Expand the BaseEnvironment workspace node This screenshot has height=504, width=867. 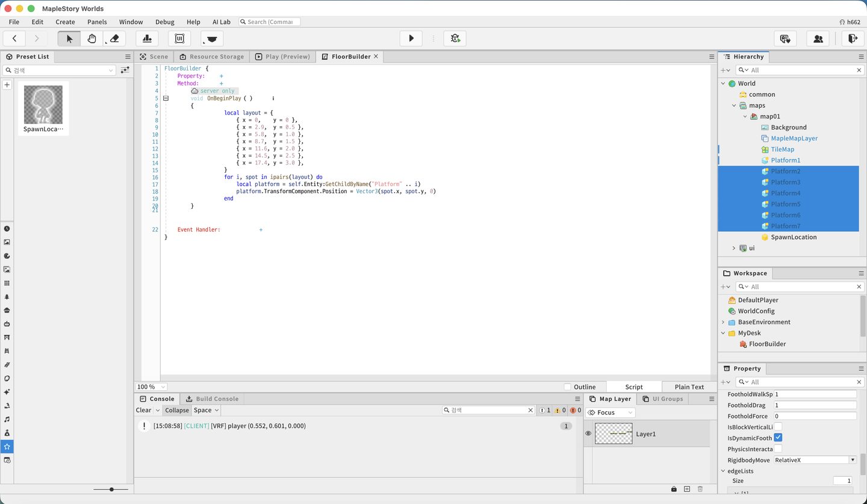[723, 322]
